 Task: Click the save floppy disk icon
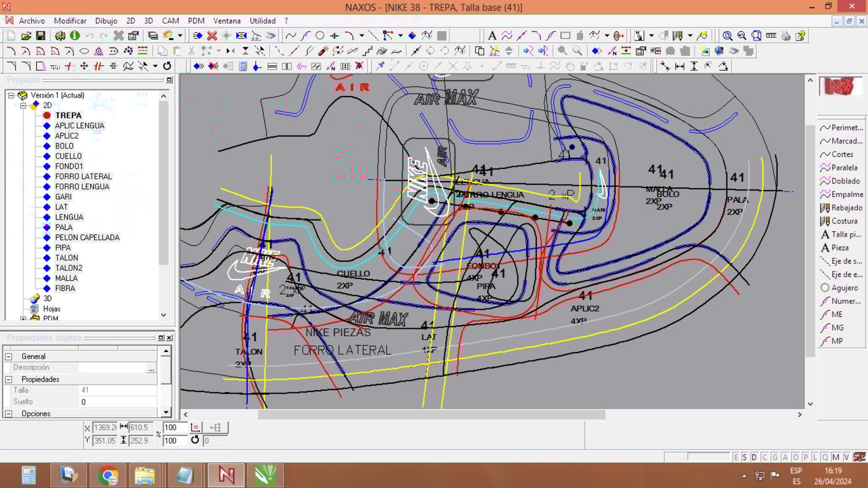click(x=41, y=36)
